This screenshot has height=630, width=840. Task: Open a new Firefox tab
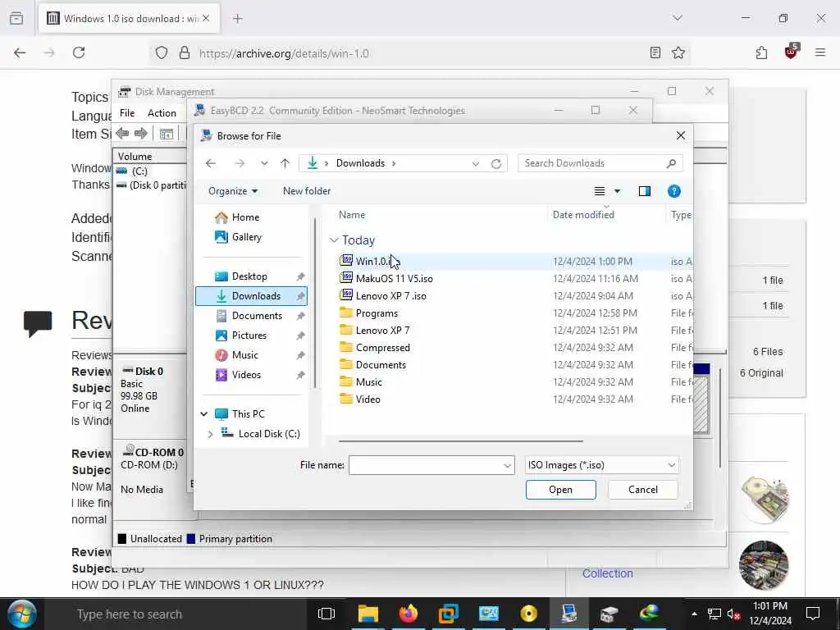237,19
